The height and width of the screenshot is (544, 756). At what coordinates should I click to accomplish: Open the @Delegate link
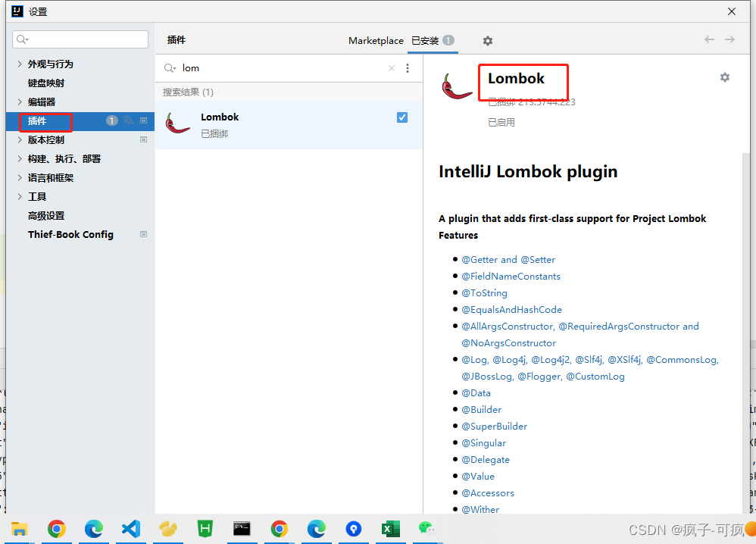[x=486, y=460]
